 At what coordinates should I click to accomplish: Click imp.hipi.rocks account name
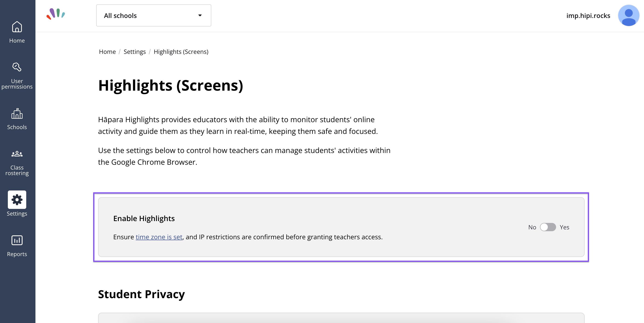coord(588,15)
